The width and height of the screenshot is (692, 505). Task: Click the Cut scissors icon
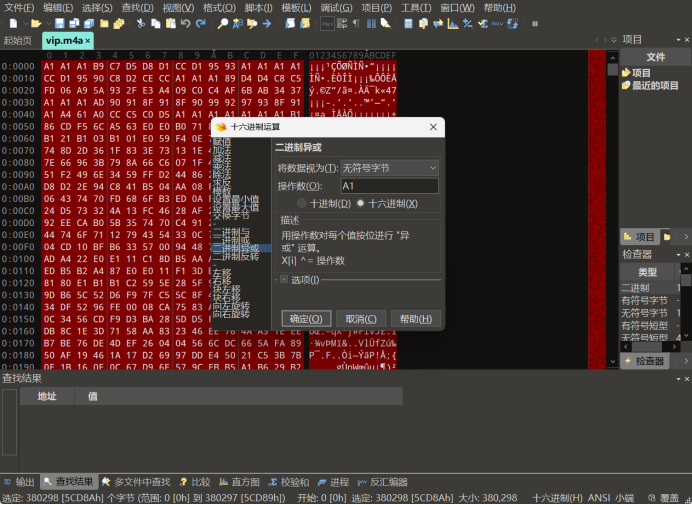pyautogui.click(x=141, y=23)
